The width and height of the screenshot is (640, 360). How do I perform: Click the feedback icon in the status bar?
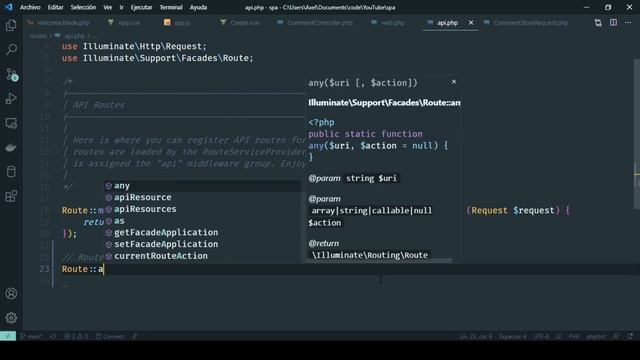616,336
